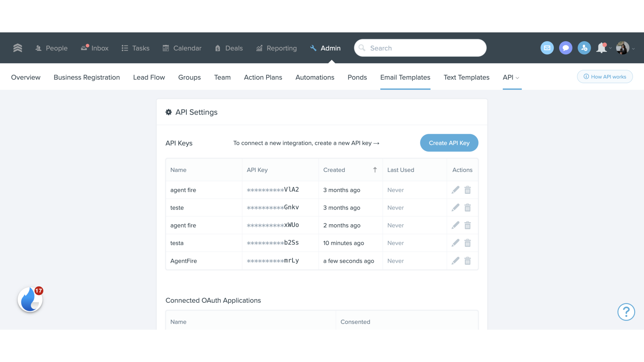This screenshot has width=644, height=362.
Task: Open the purple chat bubble icon
Action: click(566, 48)
